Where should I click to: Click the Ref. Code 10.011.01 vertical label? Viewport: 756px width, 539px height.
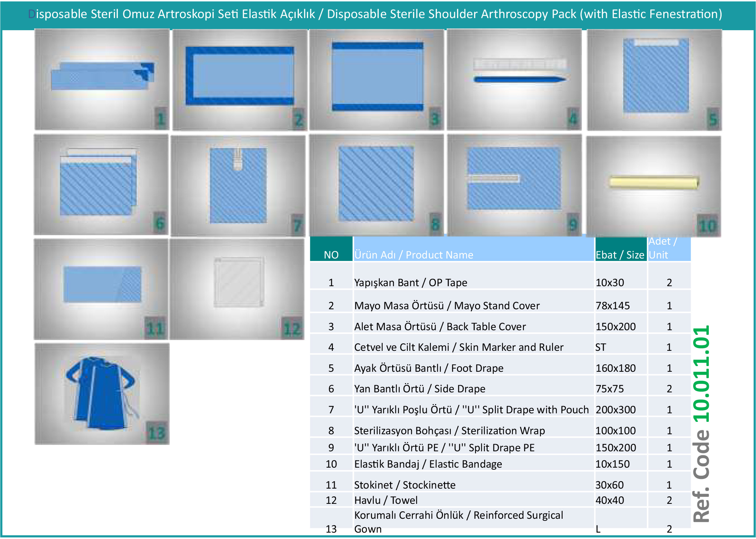(702, 424)
